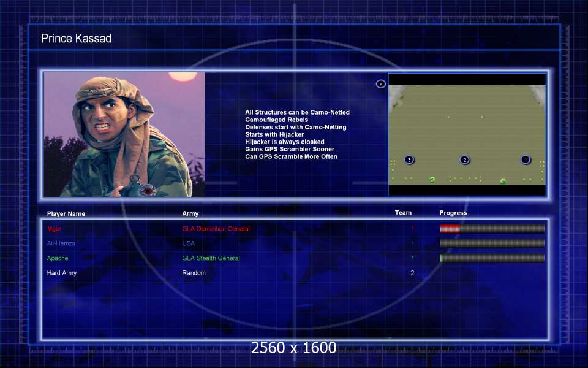Click the 'Starts with Hijacker' line

point(274,134)
